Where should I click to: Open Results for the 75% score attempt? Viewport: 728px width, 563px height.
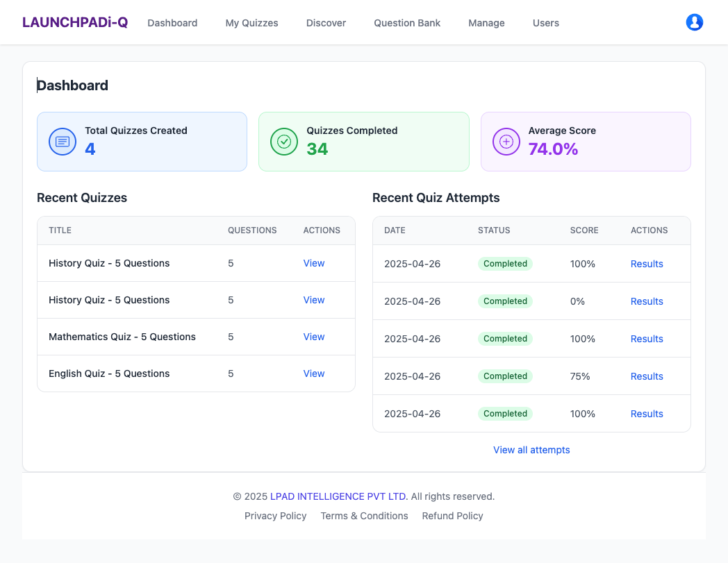pos(647,376)
